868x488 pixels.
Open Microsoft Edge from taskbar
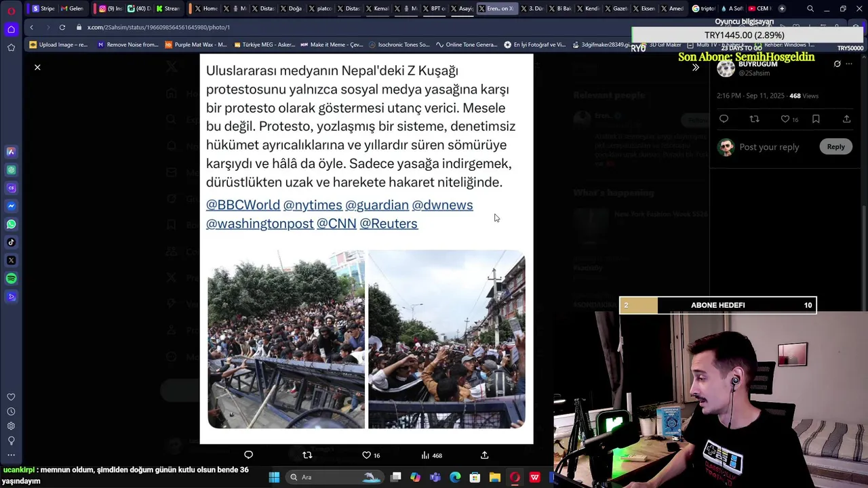[x=455, y=477]
